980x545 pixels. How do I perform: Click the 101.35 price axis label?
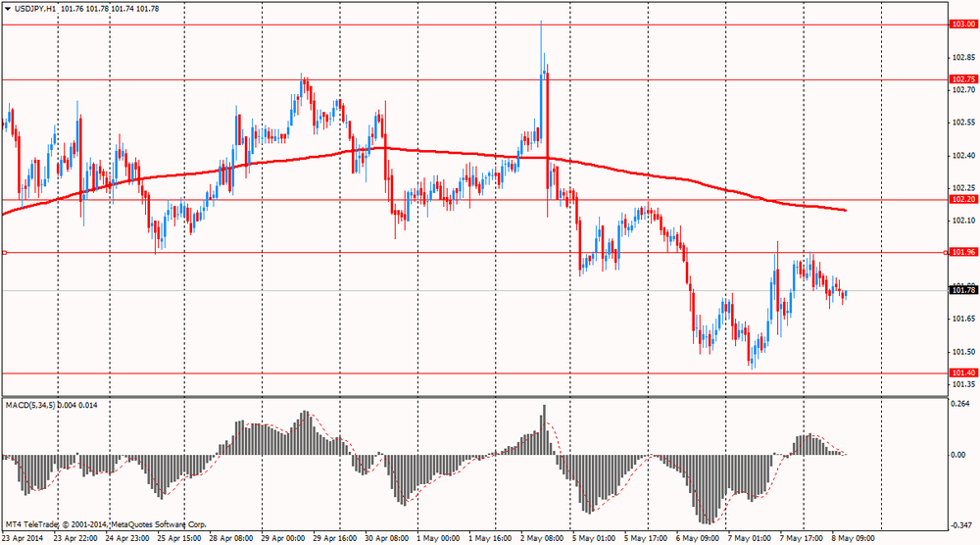pyautogui.click(x=963, y=384)
